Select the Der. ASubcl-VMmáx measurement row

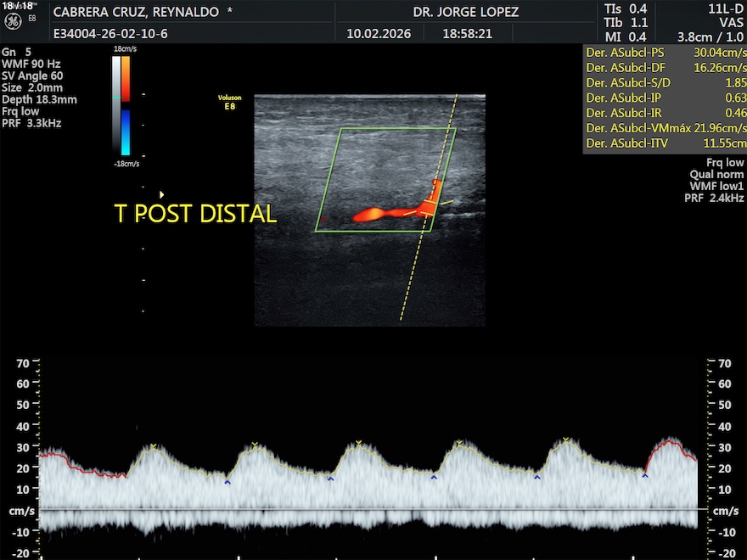666,128
